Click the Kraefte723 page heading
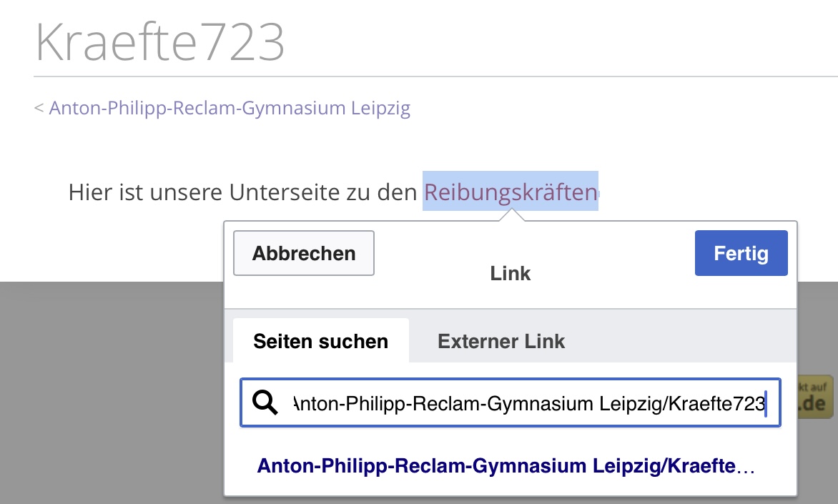 coord(159,42)
